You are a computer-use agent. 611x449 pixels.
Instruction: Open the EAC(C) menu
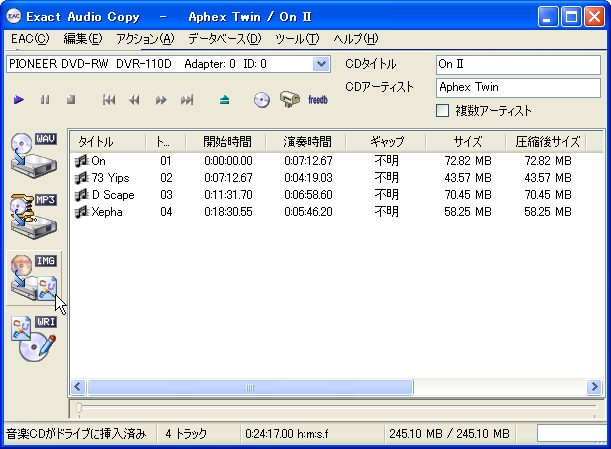(30, 39)
